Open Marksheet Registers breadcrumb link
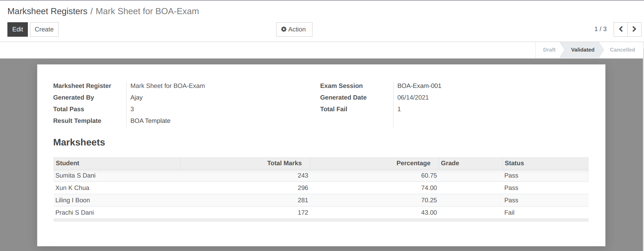 tap(47, 11)
